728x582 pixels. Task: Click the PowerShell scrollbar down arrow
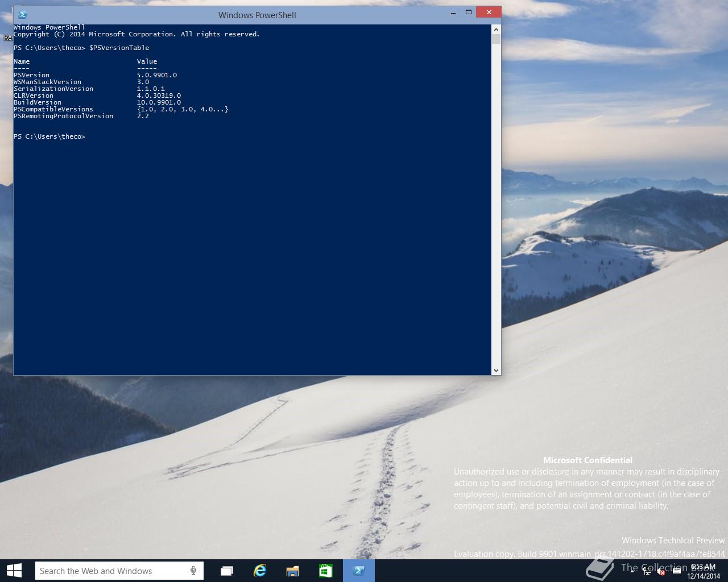pyautogui.click(x=496, y=371)
